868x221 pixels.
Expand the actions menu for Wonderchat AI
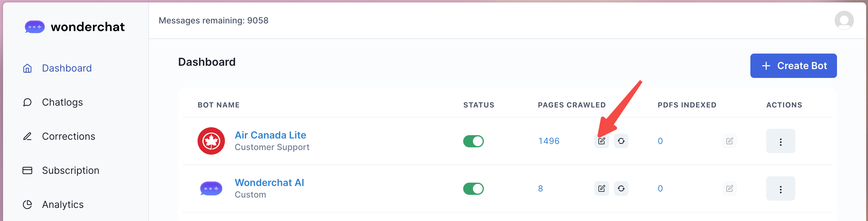click(x=780, y=189)
